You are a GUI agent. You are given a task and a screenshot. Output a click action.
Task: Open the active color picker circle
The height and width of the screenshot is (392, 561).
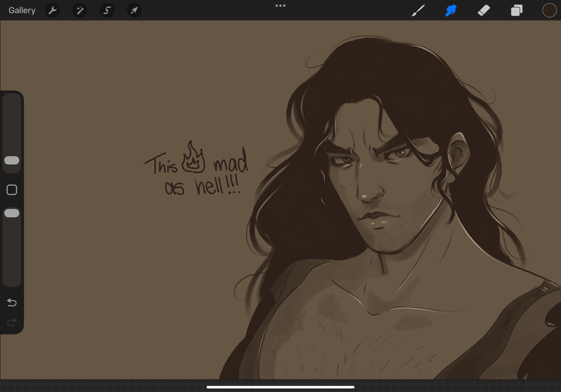(549, 10)
